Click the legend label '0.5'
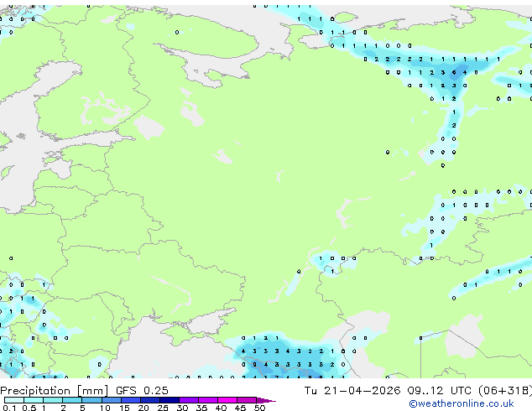 coord(29,408)
